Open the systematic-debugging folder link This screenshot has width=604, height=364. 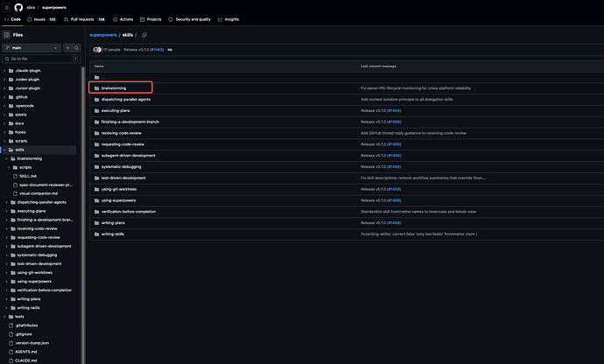pos(122,167)
